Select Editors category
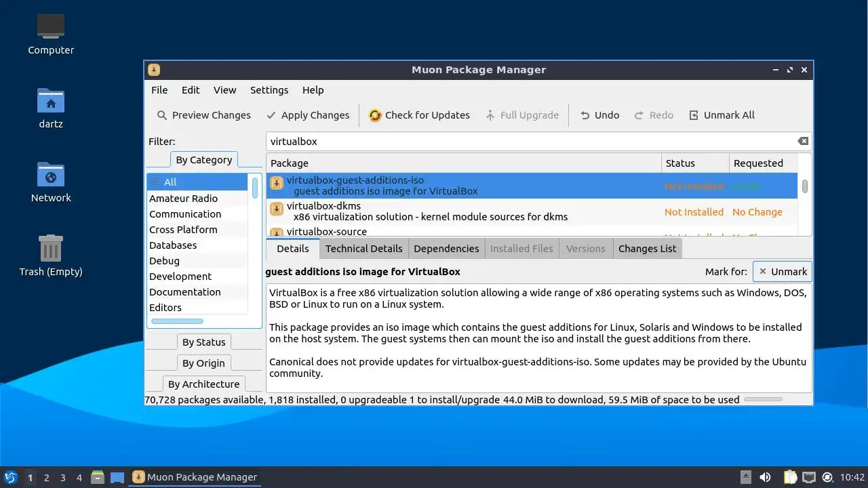The image size is (868, 488). click(x=198, y=307)
